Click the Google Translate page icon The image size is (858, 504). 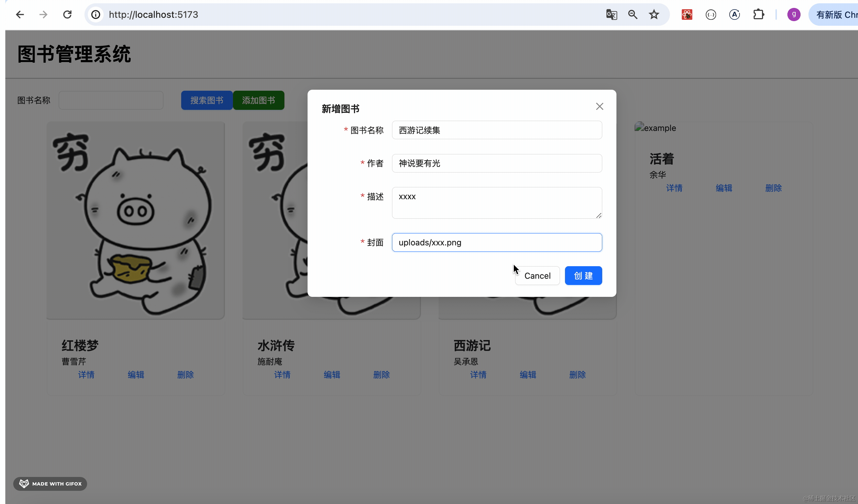[611, 15]
